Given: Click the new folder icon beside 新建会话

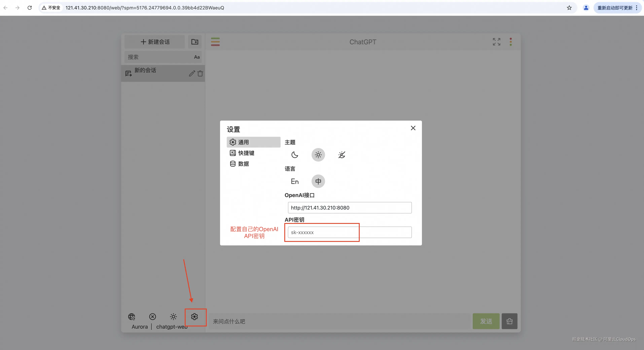Looking at the screenshot, I should click(194, 42).
